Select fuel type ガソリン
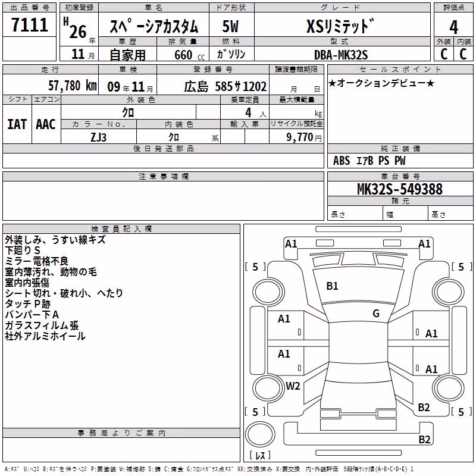This screenshot has height=476, width=476. pyautogui.click(x=231, y=54)
